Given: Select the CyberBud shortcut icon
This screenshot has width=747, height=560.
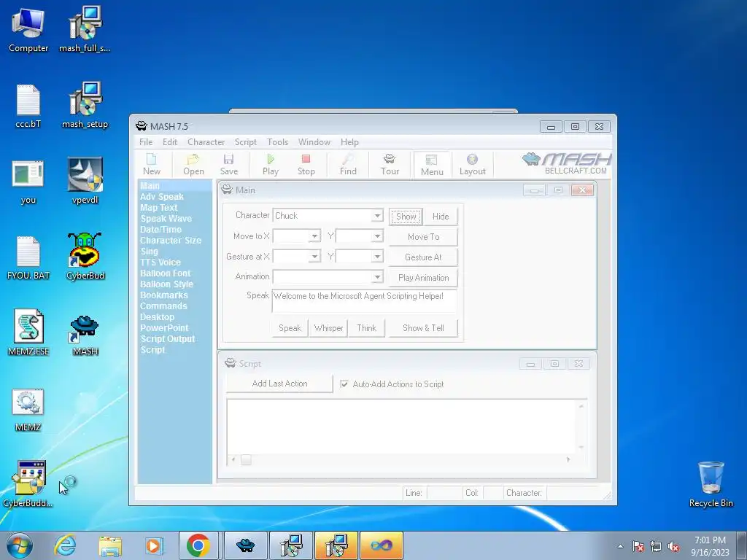Looking at the screenshot, I should [85, 256].
